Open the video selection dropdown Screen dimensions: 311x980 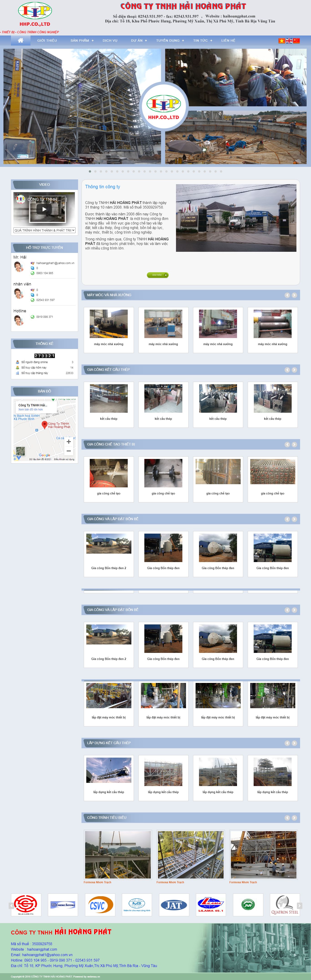(45, 230)
